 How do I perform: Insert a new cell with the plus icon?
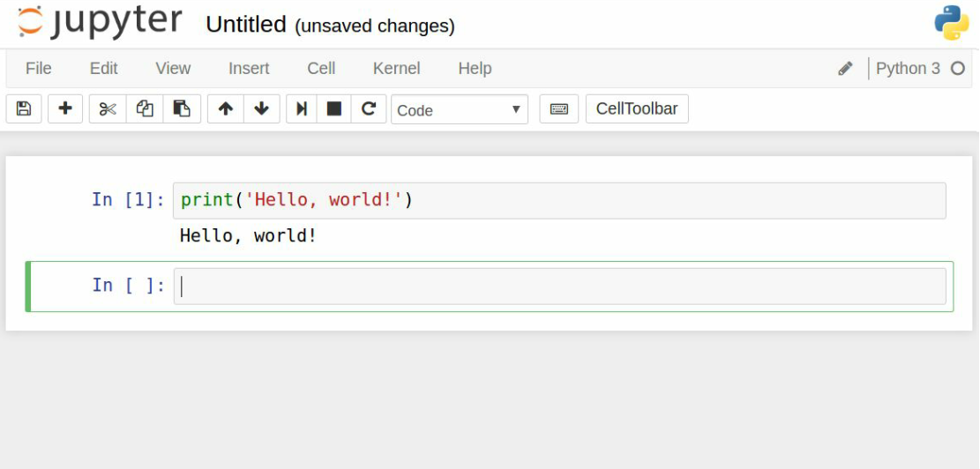tap(65, 109)
